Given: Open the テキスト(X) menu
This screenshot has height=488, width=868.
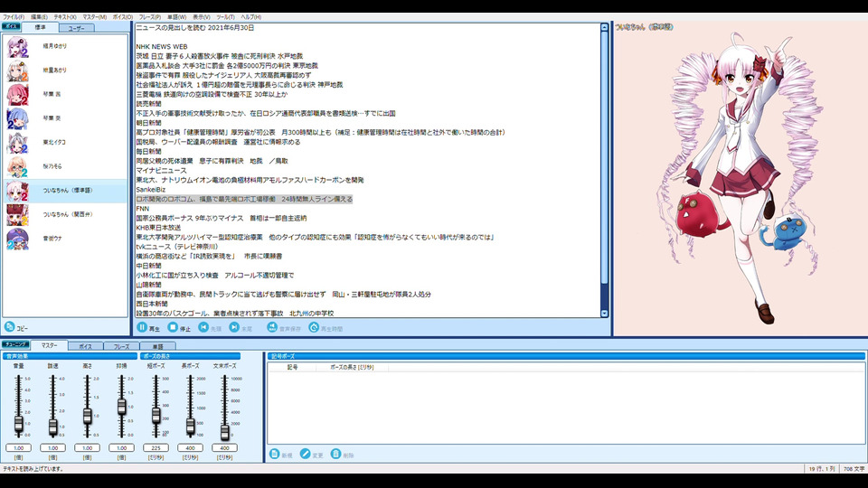Looking at the screenshot, I should pos(65,17).
